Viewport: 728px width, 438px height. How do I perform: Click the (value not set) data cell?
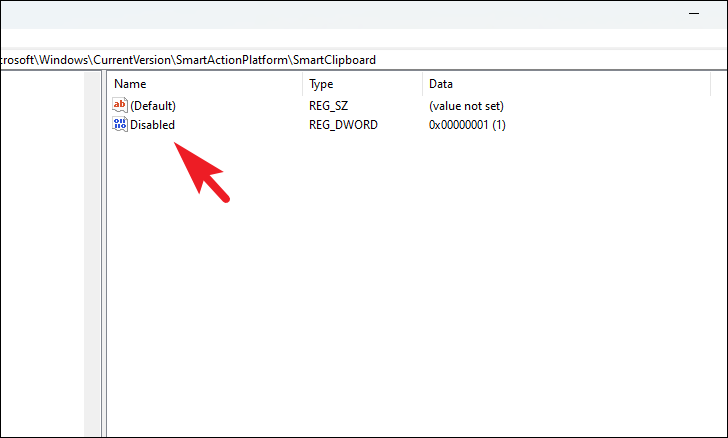coord(466,106)
